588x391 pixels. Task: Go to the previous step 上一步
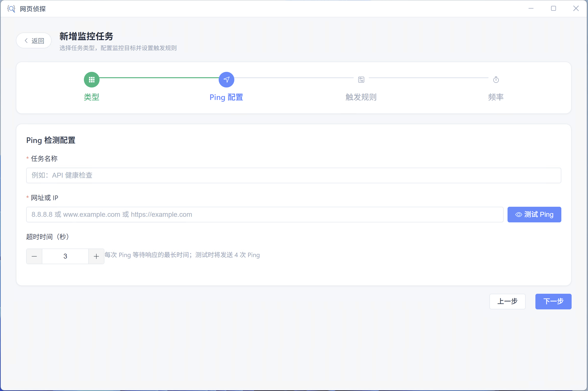(x=507, y=301)
